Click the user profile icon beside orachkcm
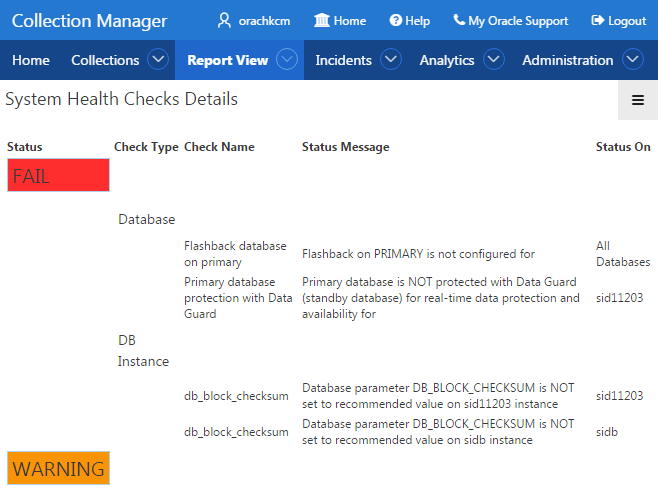The width and height of the screenshot is (658, 500). point(224,20)
